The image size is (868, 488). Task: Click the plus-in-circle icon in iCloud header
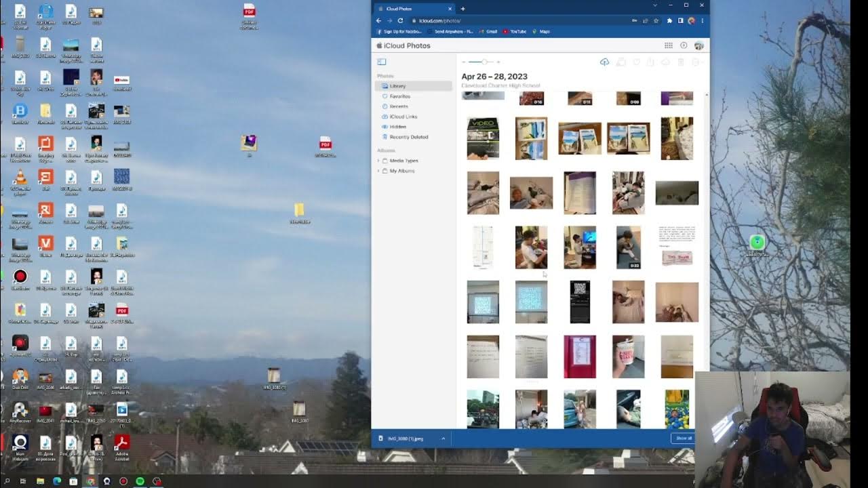[x=684, y=45]
